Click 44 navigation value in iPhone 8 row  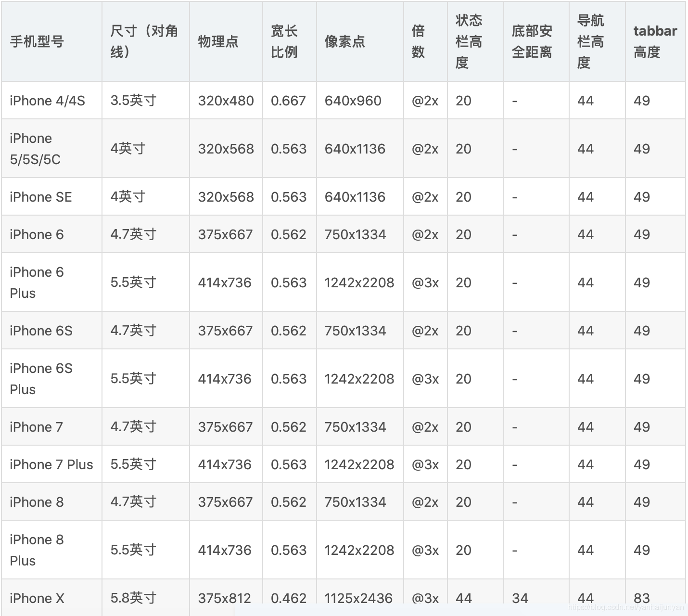click(586, 502)
